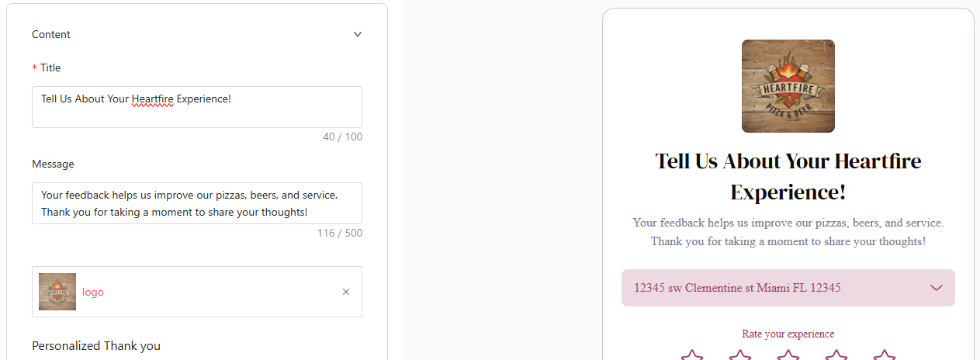This screenshot has height=360, width=980.
Task: Select the fifth rating star
Action: (884, 355)
